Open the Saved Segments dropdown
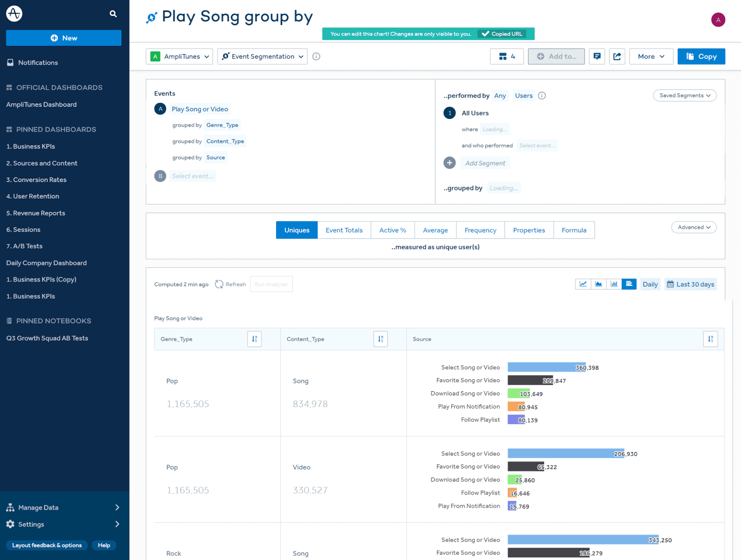This screenshot has height=560, width=741. pyautogui.click(x=684, y=95)
